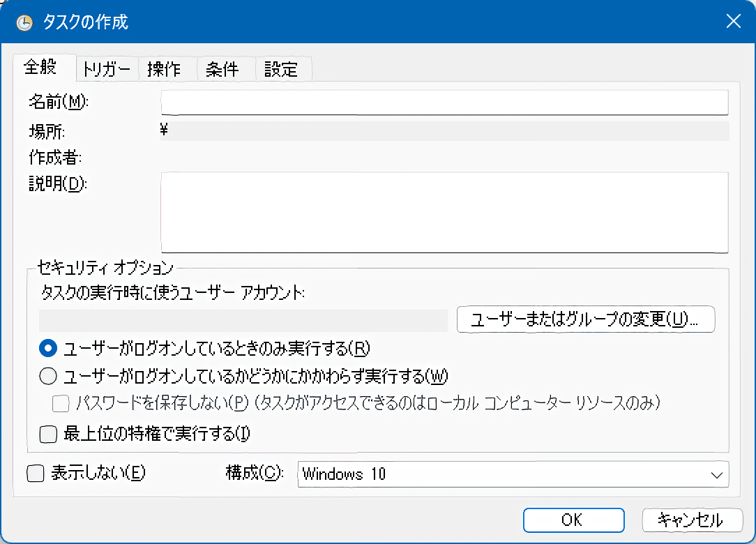
Task: Check 最上位の特権で実行する
Action: pyautogui.click(x=47, y=434)
